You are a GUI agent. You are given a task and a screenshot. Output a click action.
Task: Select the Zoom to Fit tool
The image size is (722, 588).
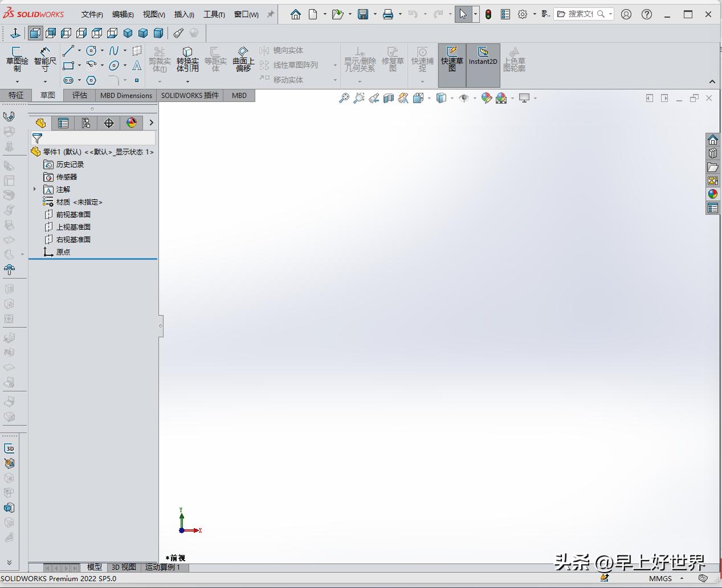[344, 98]
